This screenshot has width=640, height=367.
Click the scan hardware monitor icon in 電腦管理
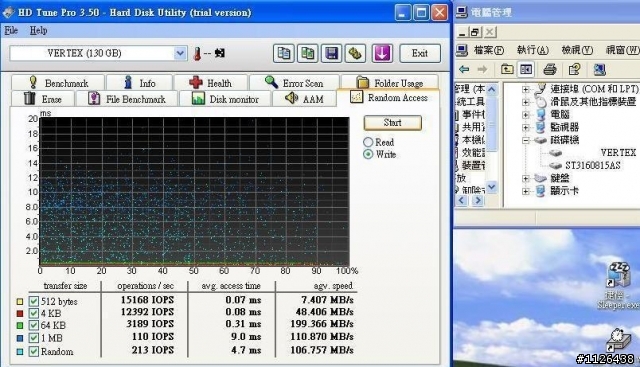[599, 69]
